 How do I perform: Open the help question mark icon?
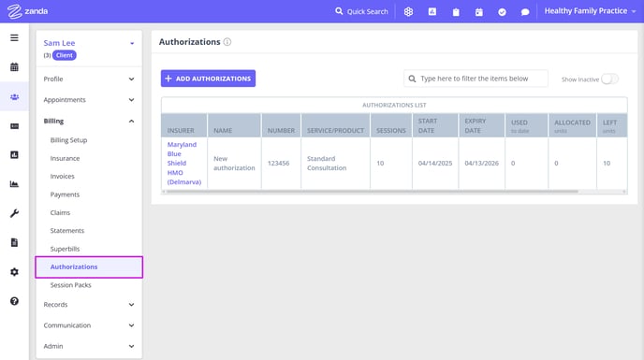pyautogui.click(x=14, y=301)
